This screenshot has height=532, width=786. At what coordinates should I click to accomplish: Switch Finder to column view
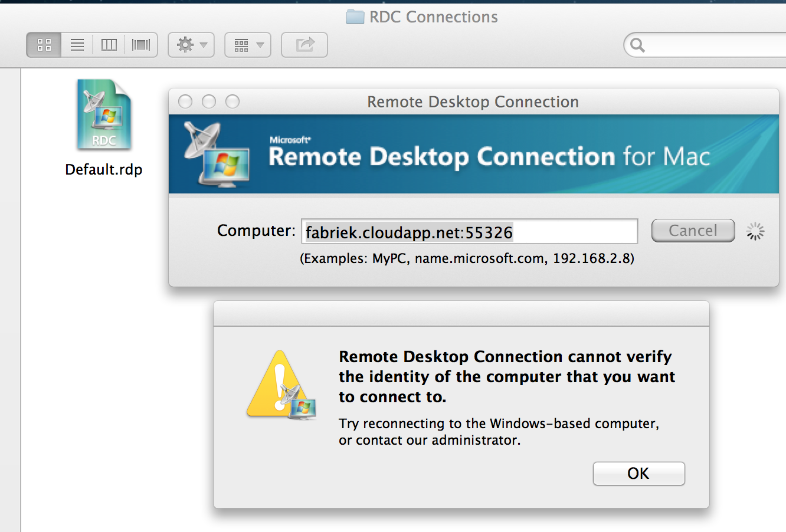pyautogui.click(x=109, y=45)
